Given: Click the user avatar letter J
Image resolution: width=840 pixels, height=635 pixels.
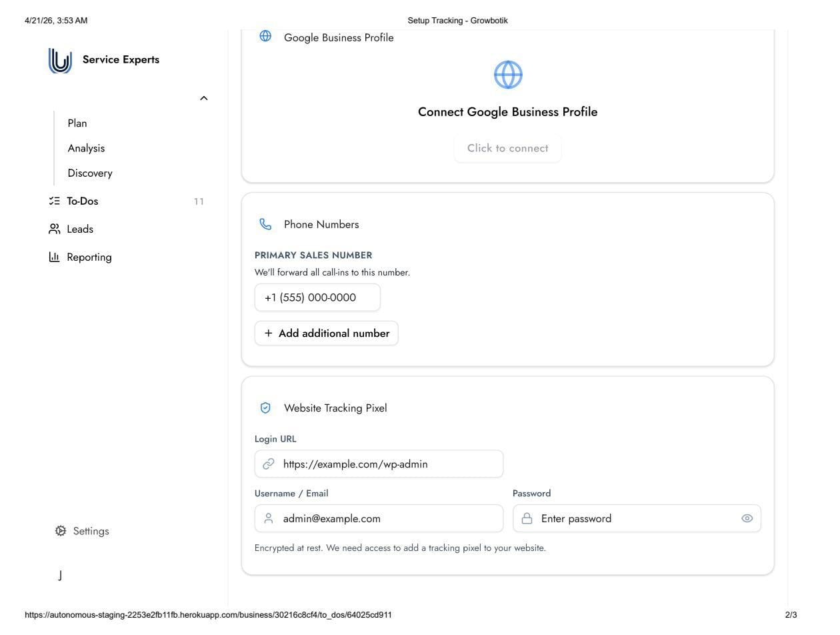Looking at the screenshot, I should click(60, 575).
